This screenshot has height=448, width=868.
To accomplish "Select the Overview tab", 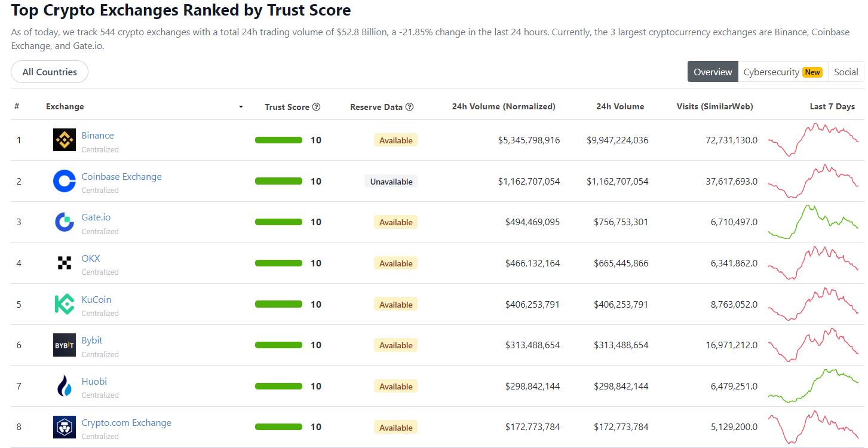I will coord(713,72).
